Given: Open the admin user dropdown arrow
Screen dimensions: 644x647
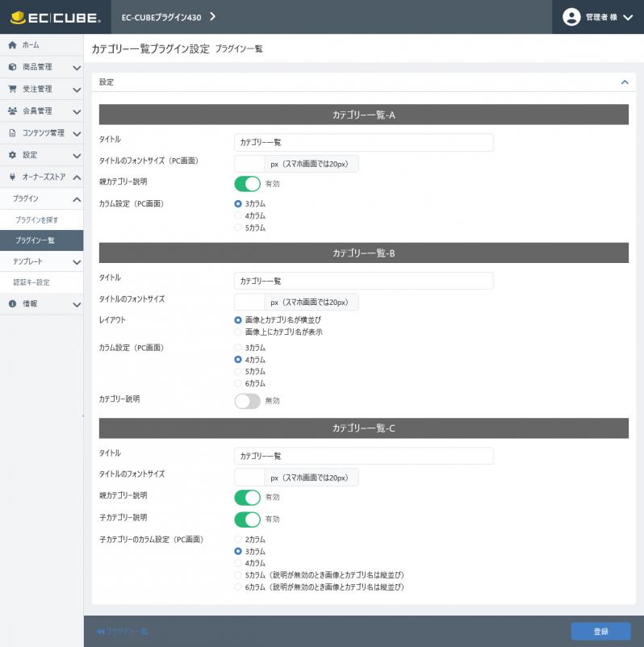Looking at the screenshot, I should 628,17.
